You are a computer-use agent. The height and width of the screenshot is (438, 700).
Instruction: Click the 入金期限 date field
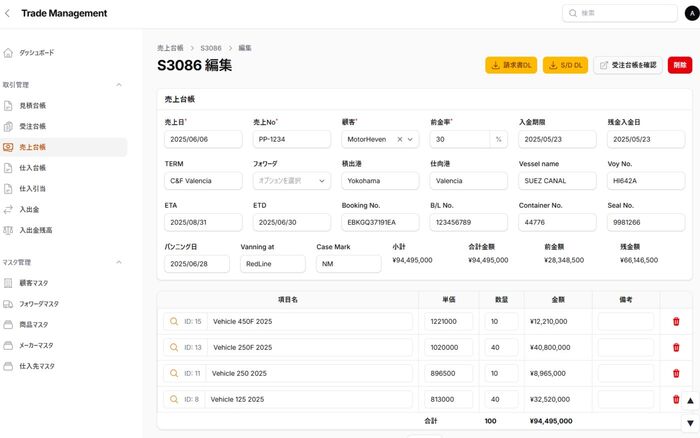pyautogui.click(x=557, y=139)
